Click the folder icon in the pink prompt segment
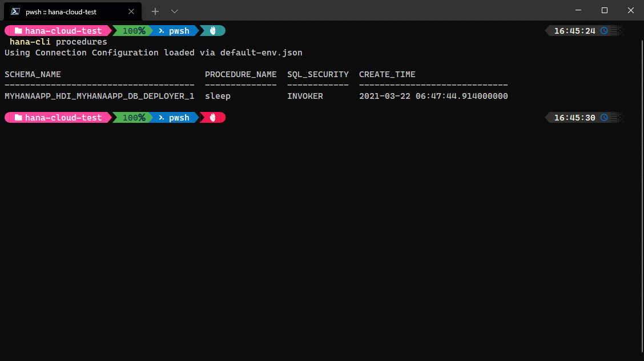 (19, 30)
